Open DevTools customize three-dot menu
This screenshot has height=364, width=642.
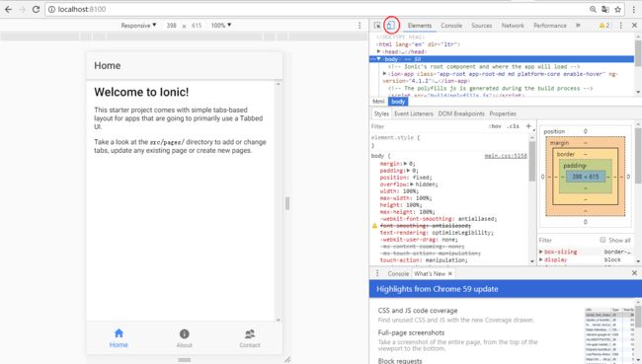620,26
